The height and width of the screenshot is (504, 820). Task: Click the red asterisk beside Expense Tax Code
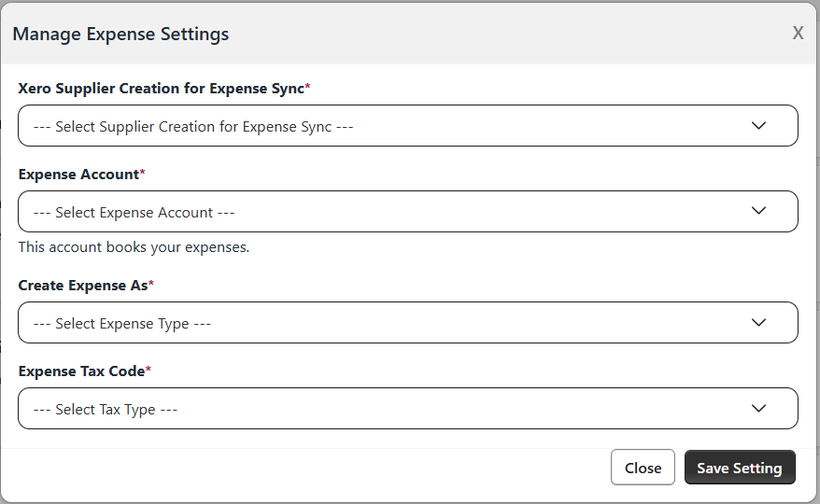pyautogui.click(x=148, y=370)
